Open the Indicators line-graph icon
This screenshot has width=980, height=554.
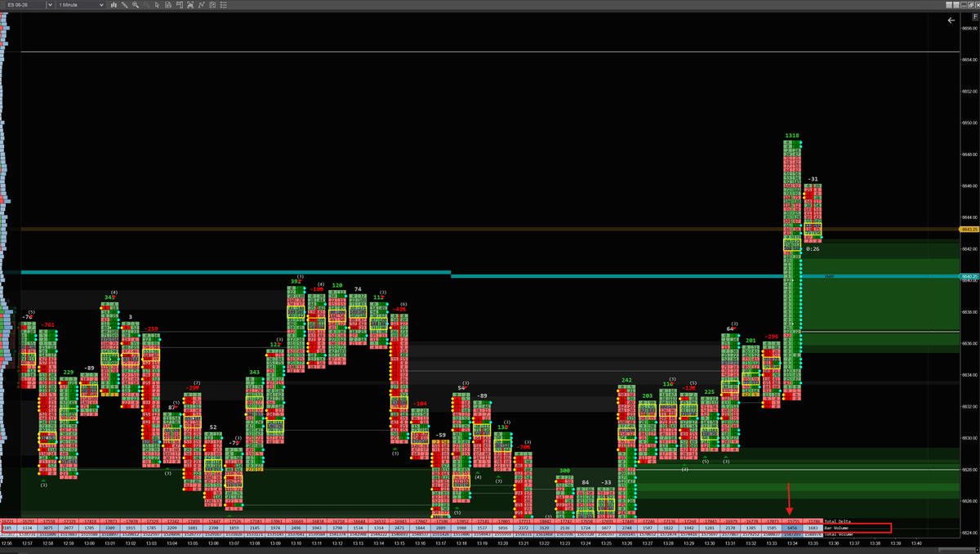[x=201, y=5]
